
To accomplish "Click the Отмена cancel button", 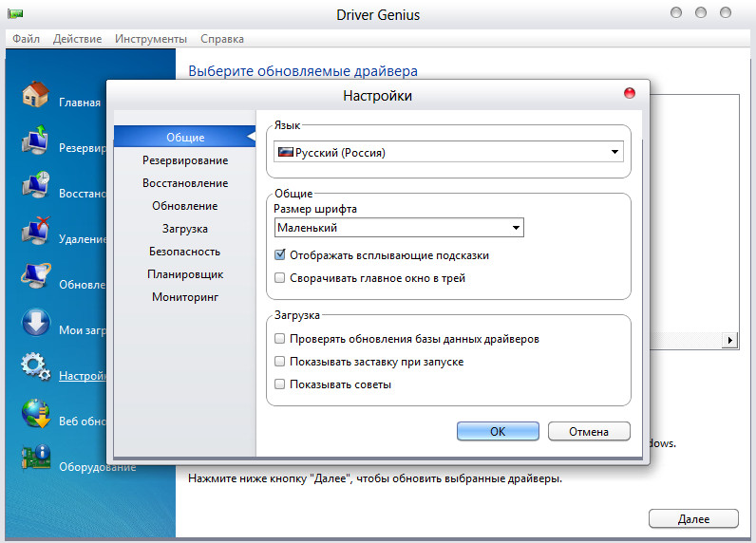I will (x=589, y=431).
